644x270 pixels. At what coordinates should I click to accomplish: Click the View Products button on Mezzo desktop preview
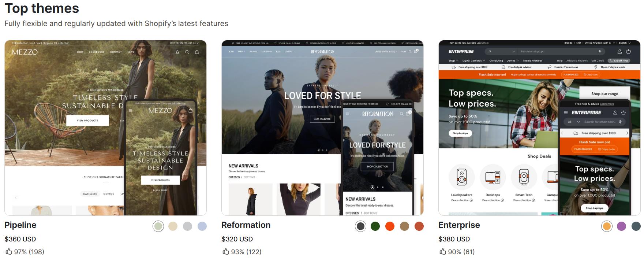[87, 121]
